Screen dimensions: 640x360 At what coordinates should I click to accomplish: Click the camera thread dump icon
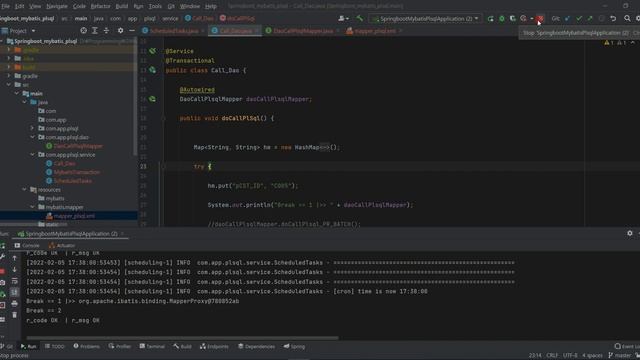pyautogui.click(x=2, y=282)
